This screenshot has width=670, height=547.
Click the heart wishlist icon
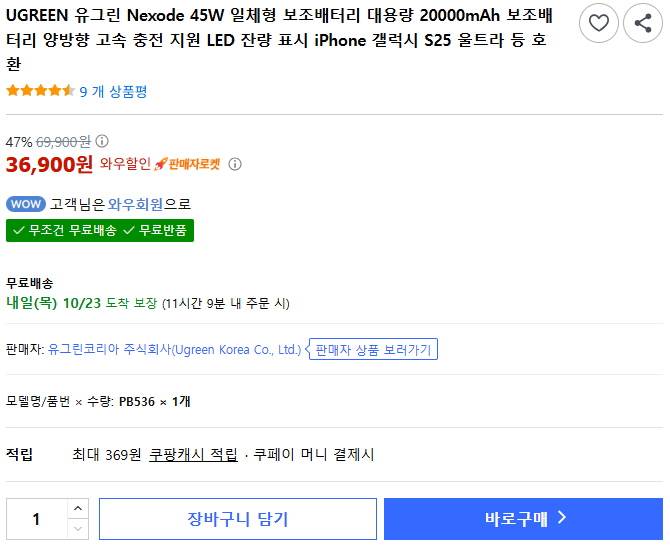click(x=599, y=23)
